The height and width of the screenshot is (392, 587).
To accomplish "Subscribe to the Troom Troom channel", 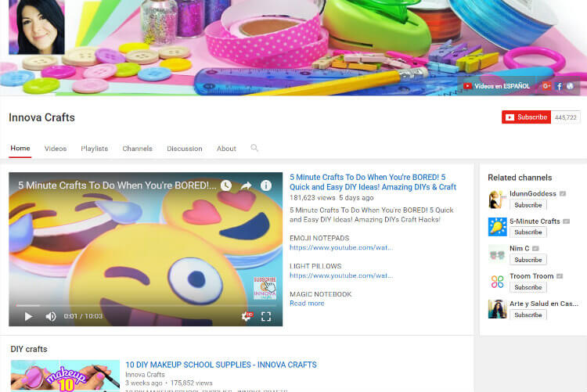I will [x=528, y=287].
